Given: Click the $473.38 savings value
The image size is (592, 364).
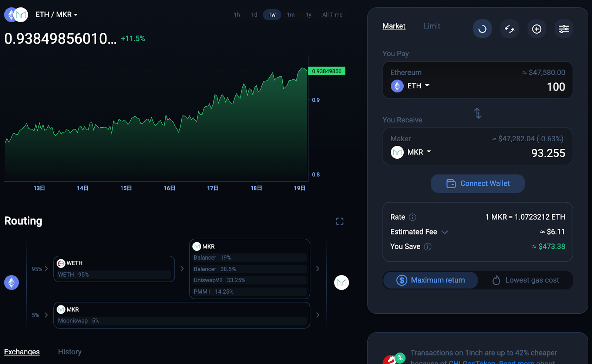Looking at the screenshot, I should (548, 246).
